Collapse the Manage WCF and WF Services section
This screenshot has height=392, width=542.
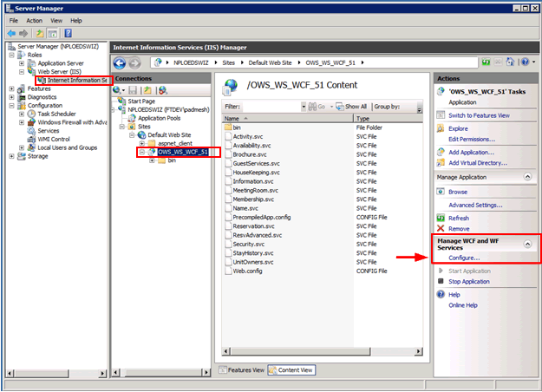click(x=528, y=245)
